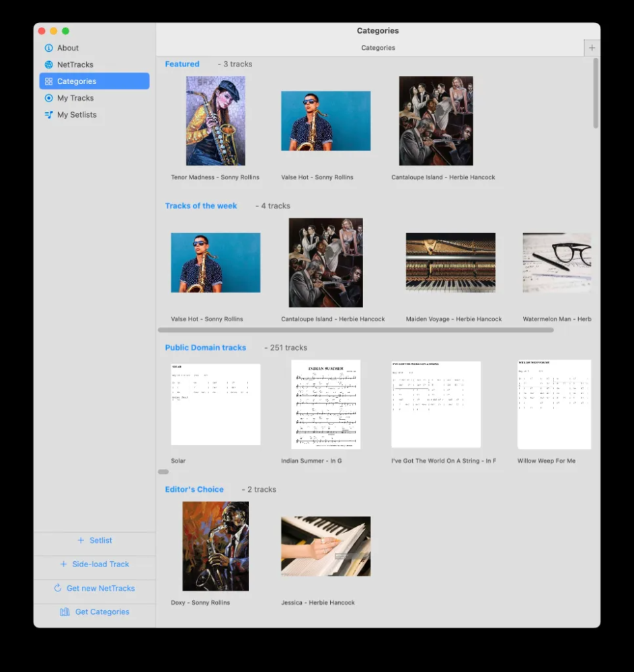Click the + Setlist button
Image resolution: width=634 pixels, height=672 pixels.
pyautogui.click(x=94, y=540)
